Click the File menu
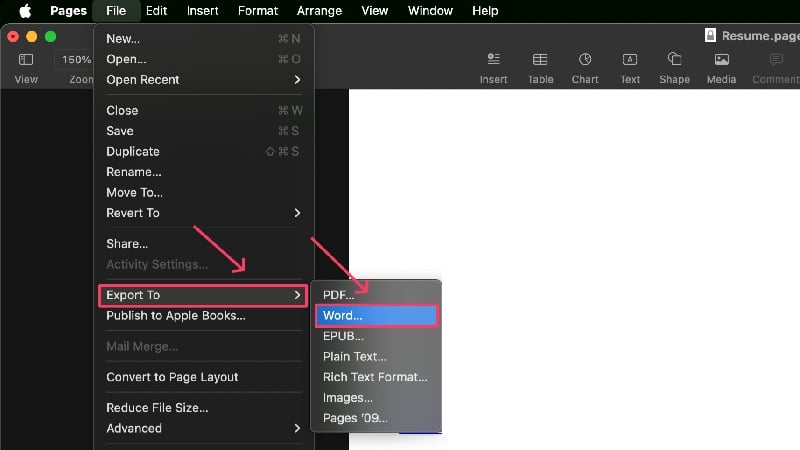The height and width of the screenshot is (450, 800). [116, 11]
